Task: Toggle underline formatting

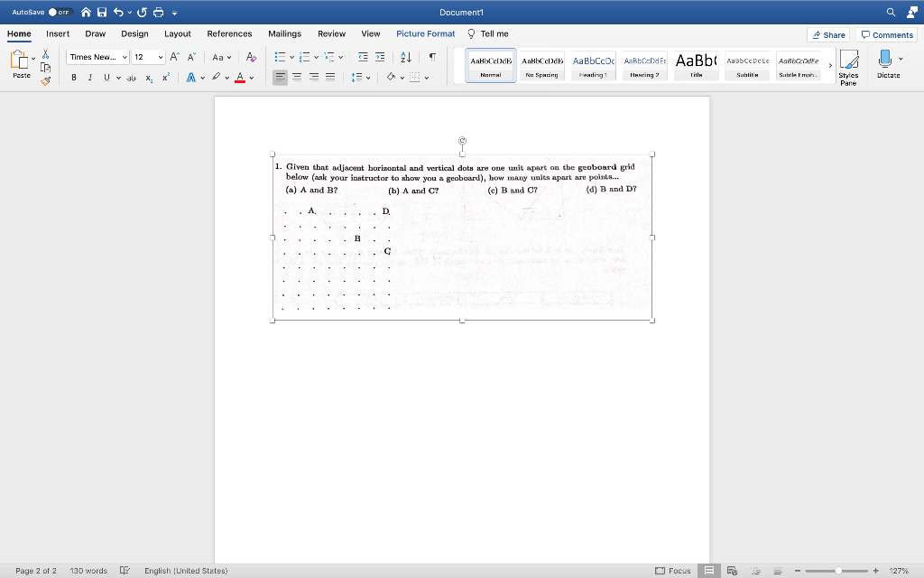Action: (106, 78)
